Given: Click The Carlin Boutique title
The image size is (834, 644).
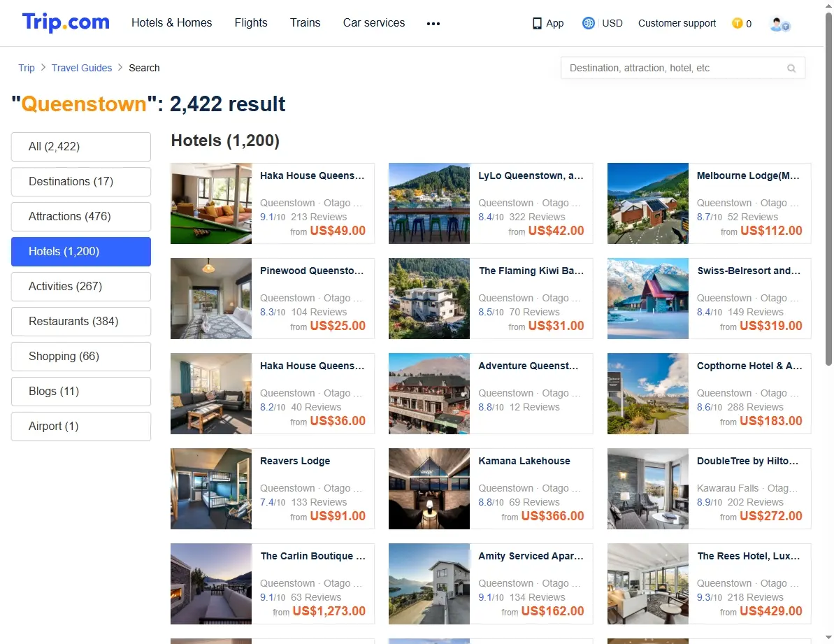Looking at the screenshot, I should click(x=312, y=557).
